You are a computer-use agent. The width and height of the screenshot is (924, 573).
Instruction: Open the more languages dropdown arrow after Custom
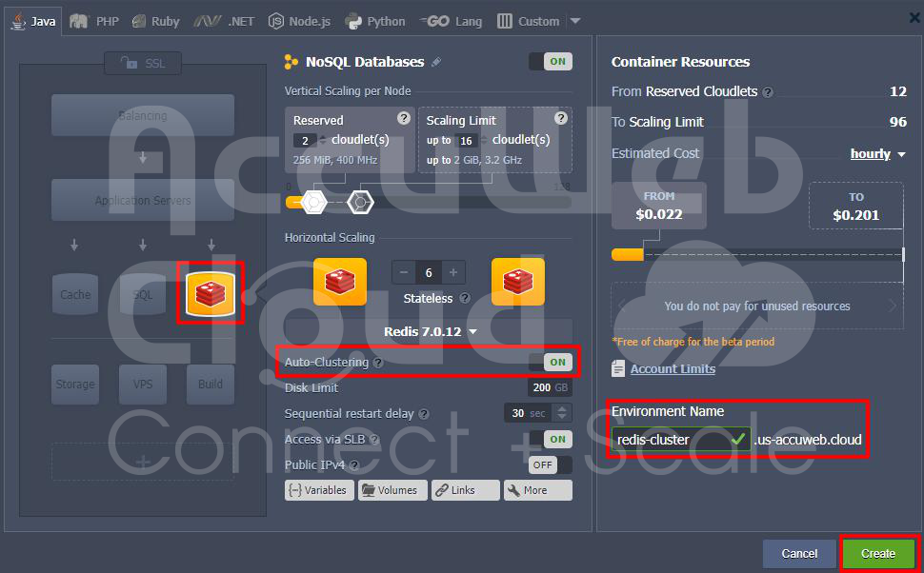574,21
